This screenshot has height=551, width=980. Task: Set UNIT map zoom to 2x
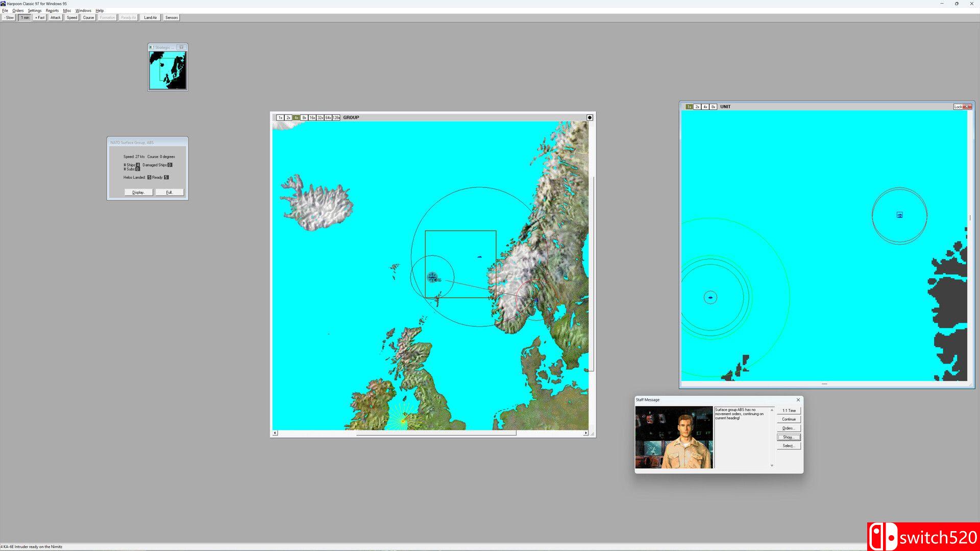coord(697,106)
